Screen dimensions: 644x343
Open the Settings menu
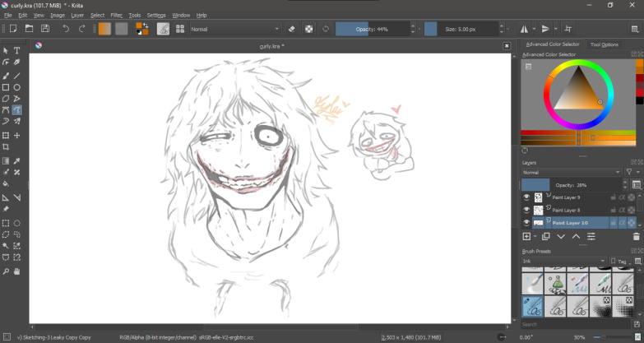point(156,15)
